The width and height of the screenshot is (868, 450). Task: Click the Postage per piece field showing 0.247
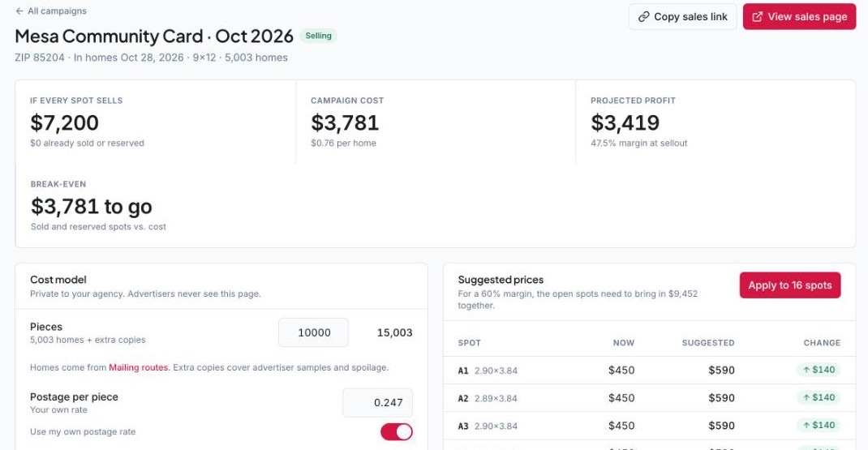click(377, 402)
